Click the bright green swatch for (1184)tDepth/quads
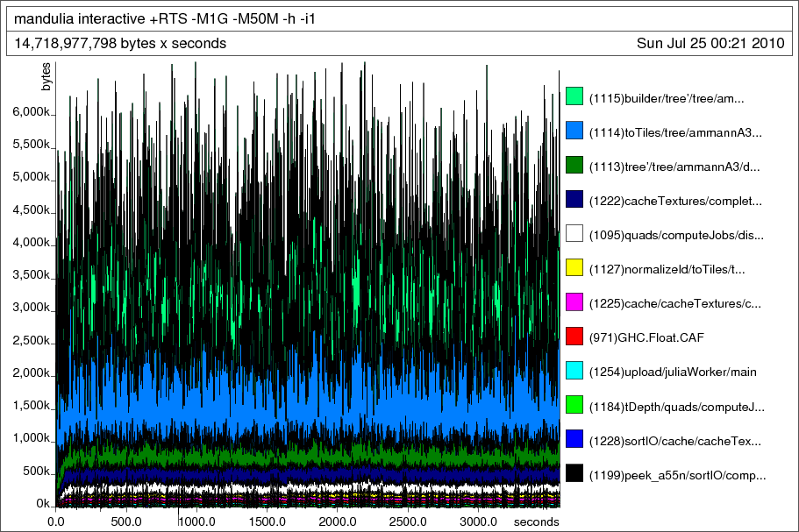799x532 pixels. coord(574,405)
